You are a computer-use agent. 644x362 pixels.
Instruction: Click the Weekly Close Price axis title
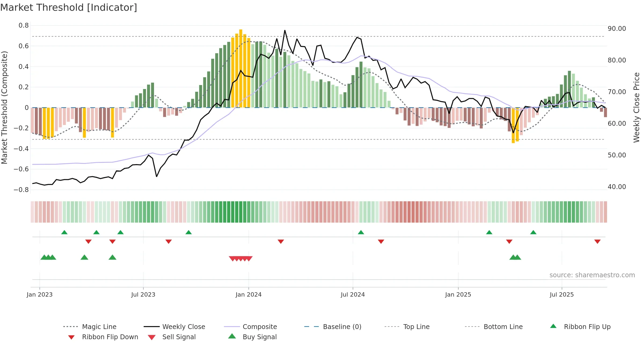(636, 108)
